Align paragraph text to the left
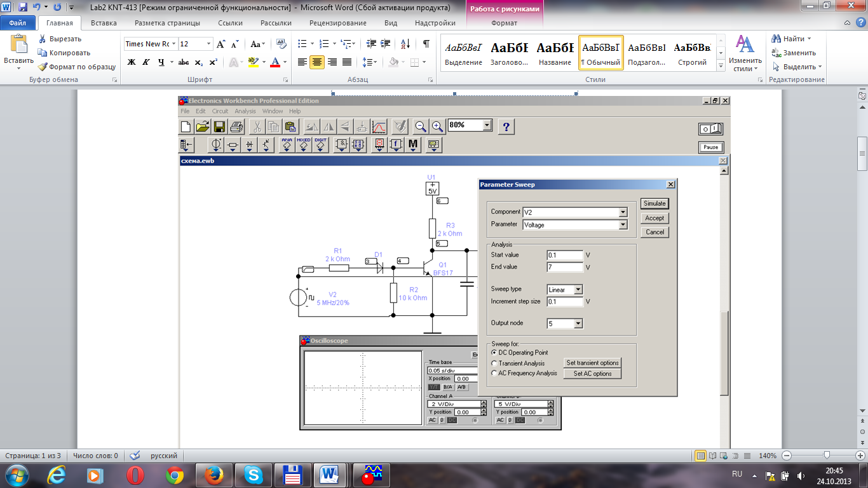 (x=302, y=62)
